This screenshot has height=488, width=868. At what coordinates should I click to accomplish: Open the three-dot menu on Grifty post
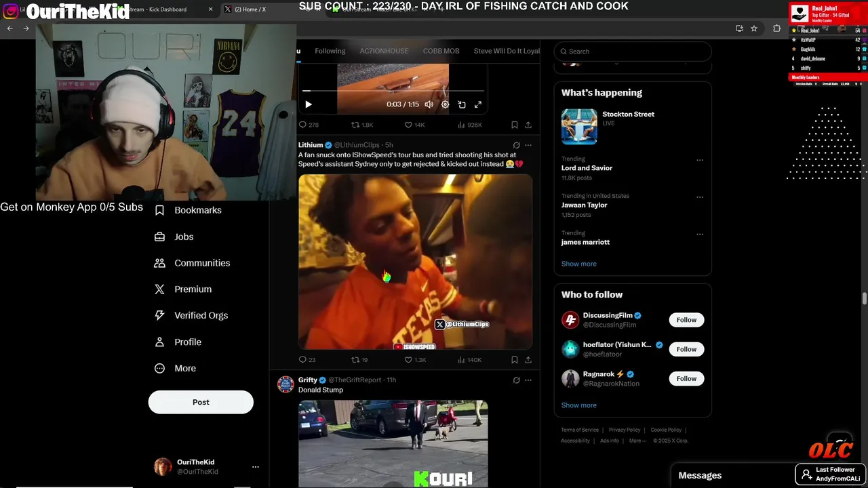(528, 380)
